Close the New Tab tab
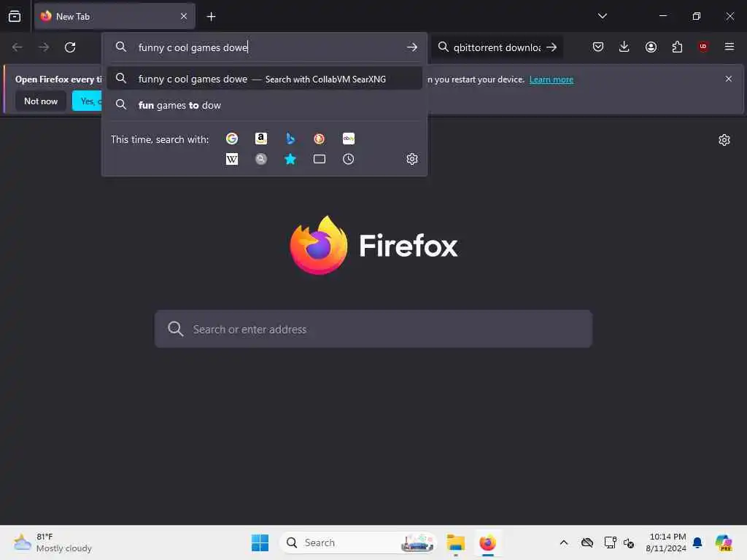This screenshot has width=747, height=560. click(184, 17)
